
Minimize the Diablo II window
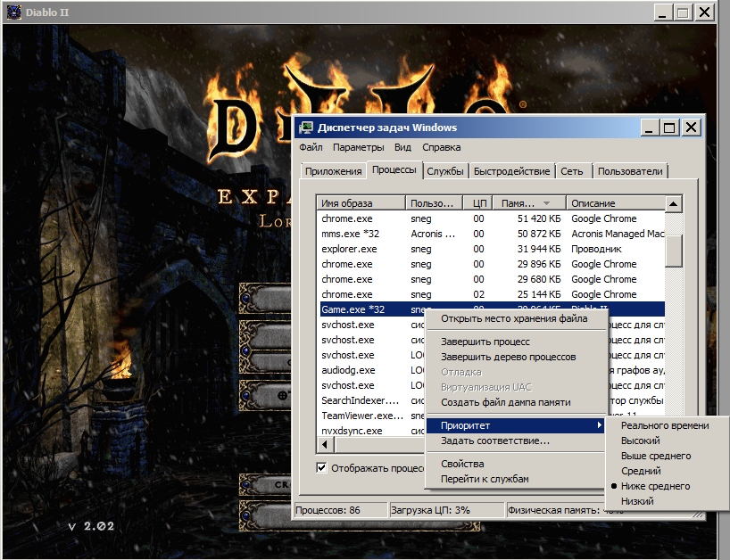663,12
